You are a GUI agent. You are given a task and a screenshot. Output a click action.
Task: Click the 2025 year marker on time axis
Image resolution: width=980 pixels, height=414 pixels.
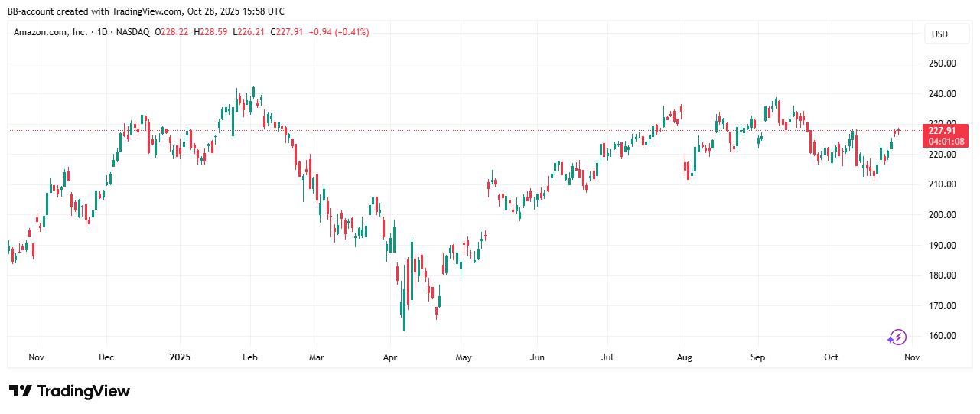181,357
